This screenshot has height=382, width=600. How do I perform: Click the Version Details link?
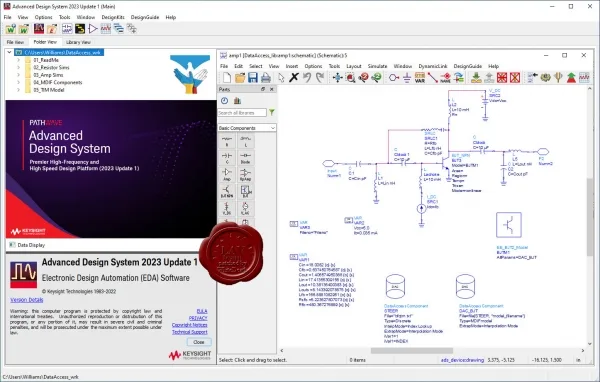26,300
